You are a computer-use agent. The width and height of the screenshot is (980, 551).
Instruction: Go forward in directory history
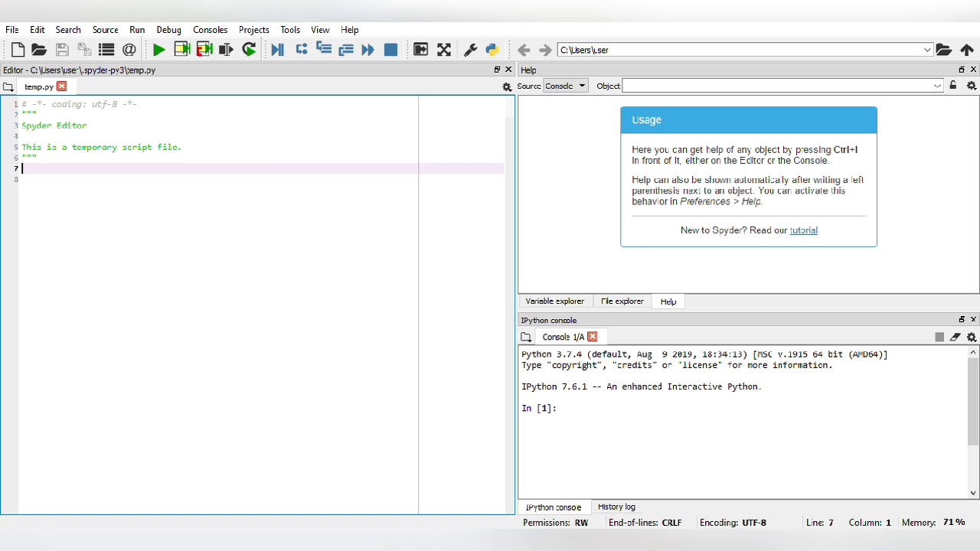pos(545,50)
